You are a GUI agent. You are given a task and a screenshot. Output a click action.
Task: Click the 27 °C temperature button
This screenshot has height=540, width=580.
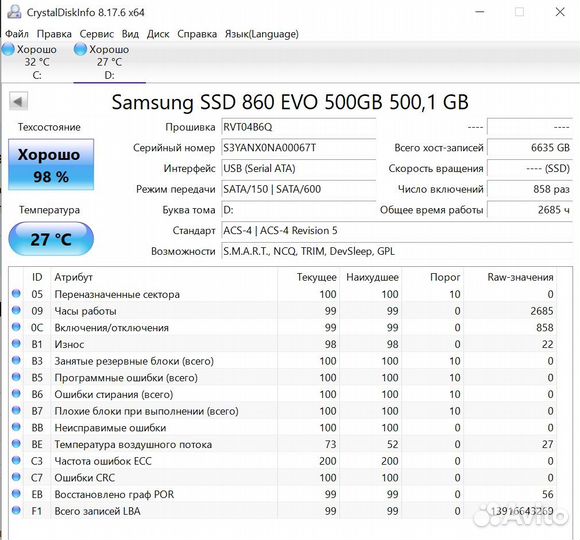[51, 239]
